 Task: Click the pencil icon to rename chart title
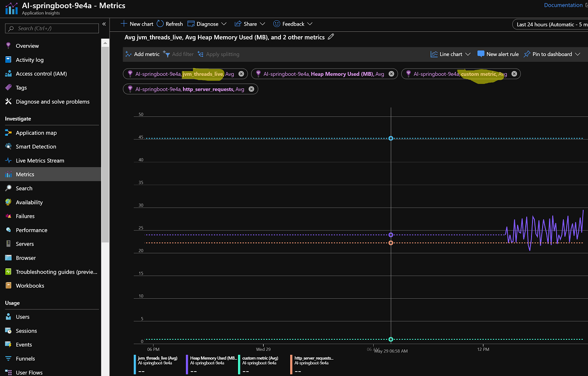point(331,37)
